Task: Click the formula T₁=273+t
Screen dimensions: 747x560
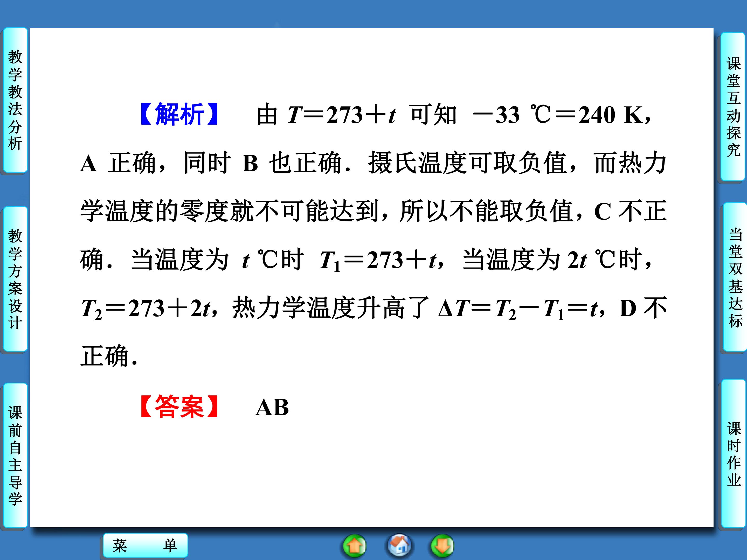Action: (378, 260)
